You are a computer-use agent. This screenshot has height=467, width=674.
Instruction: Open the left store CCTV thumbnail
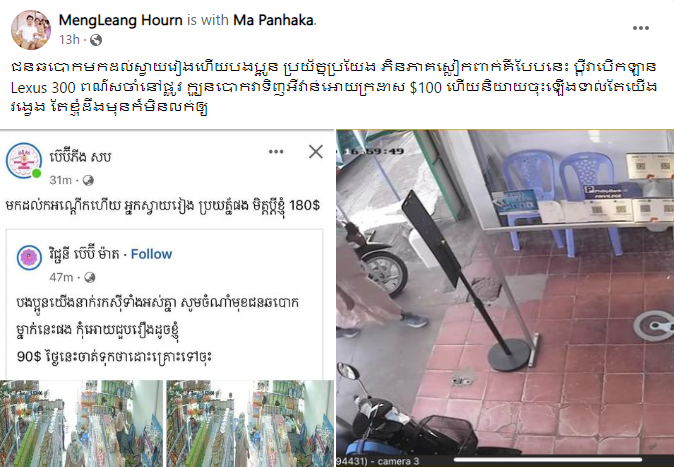coord(82,423)
